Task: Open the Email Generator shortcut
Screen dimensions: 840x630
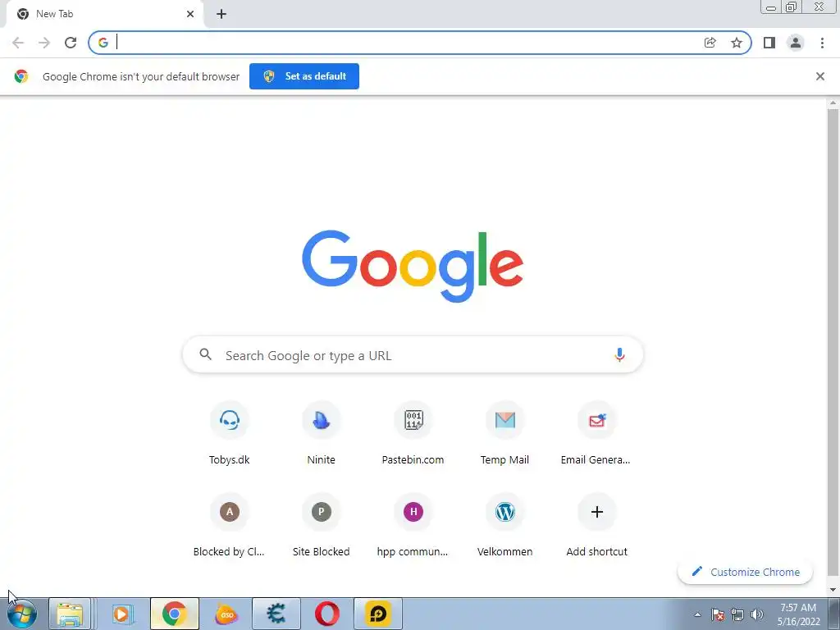Action: [597, 433]
